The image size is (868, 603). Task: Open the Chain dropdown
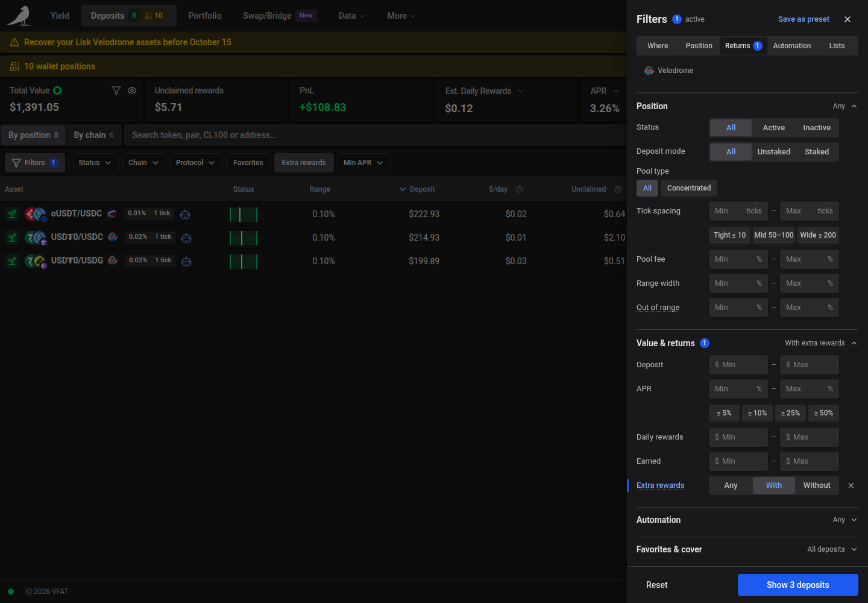(x=144, y=163)
